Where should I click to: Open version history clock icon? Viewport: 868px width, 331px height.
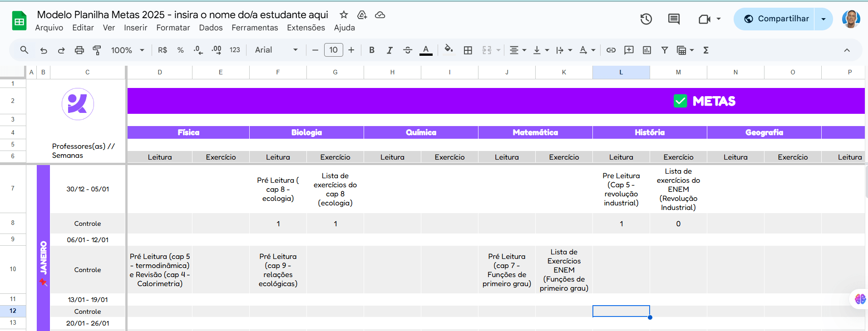click(x=646, y=19)
